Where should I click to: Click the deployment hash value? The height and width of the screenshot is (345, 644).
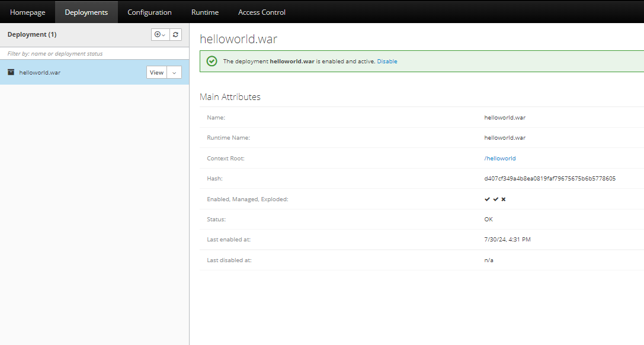point(550,179)
